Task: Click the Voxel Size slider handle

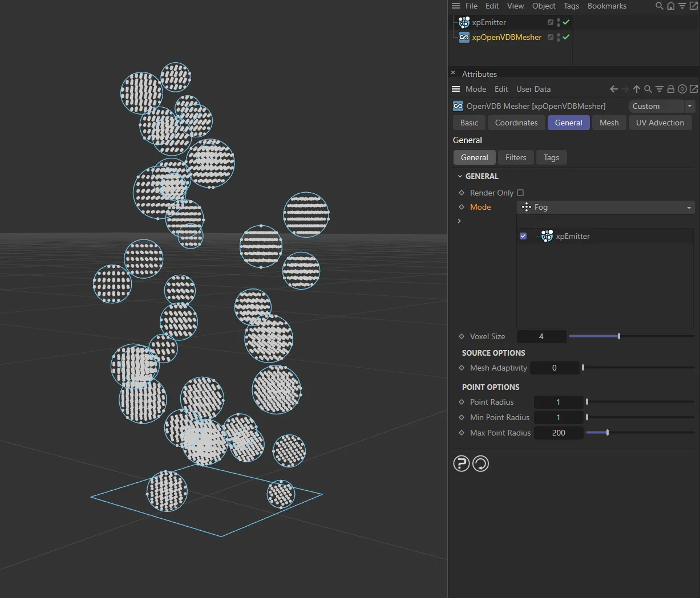Action: 619,337
